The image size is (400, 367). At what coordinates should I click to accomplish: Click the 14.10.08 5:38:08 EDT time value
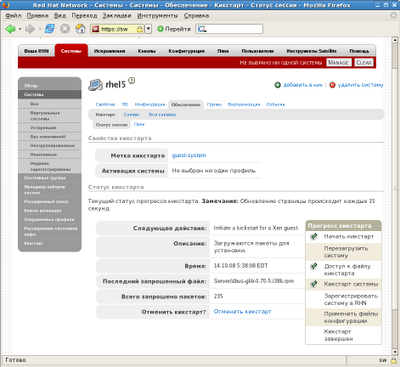(x=241, y=266)
